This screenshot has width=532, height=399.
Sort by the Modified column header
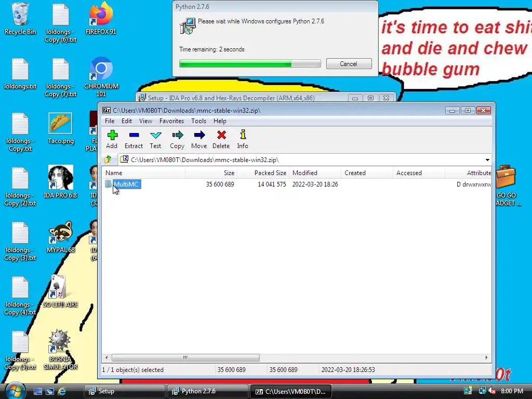click(315, 173)
